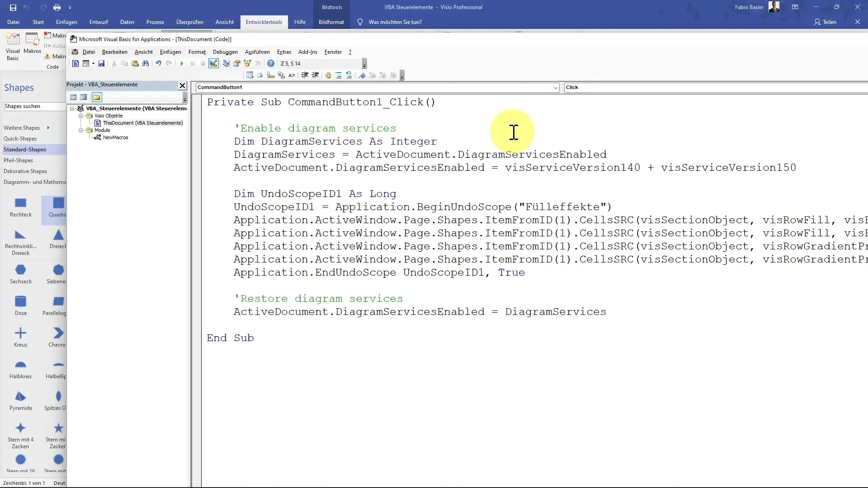The height and width of the screenshot is (488, 868).
Task: Open the CommandButton1 object dropdown
Action: [x=556, y=88]
